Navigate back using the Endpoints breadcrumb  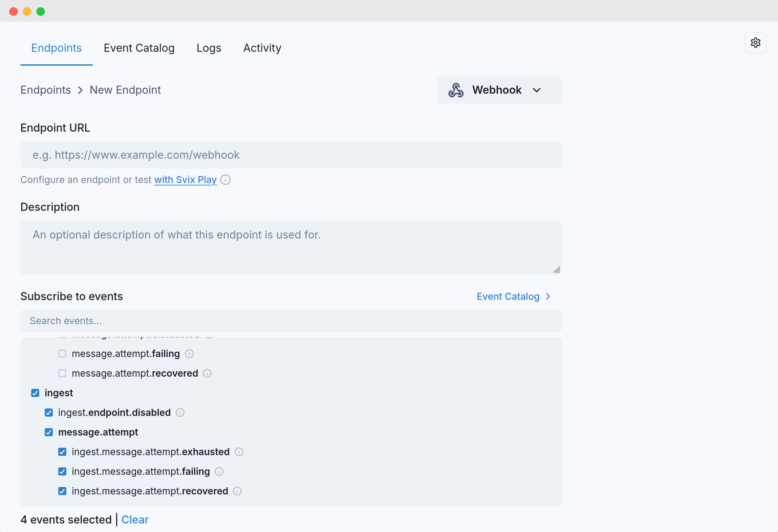(x=45, y=90)
